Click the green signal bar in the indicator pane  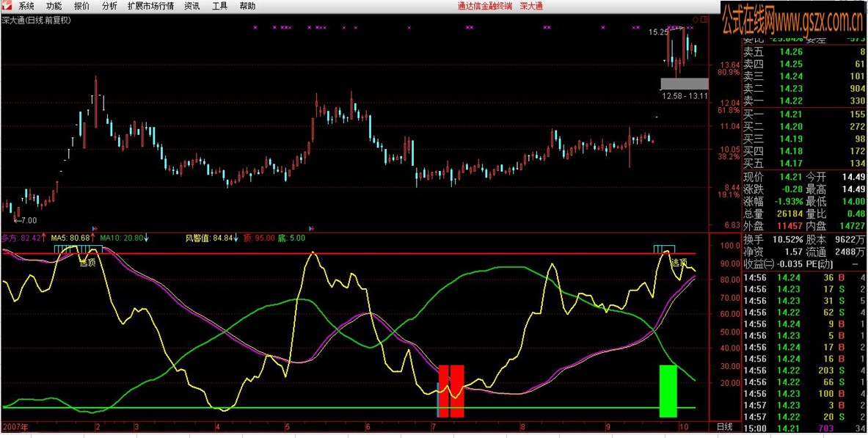tap(668, 391)
